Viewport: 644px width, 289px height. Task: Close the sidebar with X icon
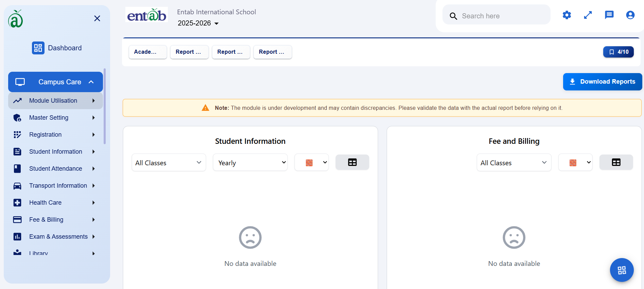97,18
